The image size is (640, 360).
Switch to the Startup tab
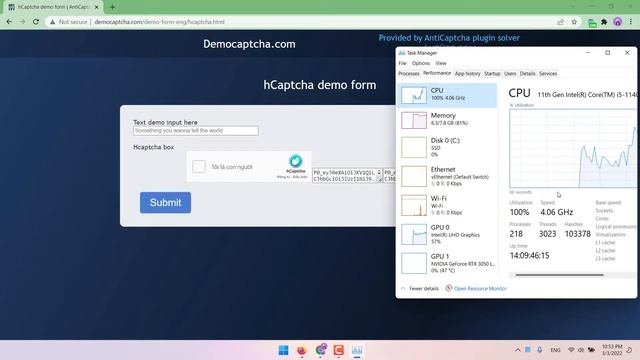(492, 73)
